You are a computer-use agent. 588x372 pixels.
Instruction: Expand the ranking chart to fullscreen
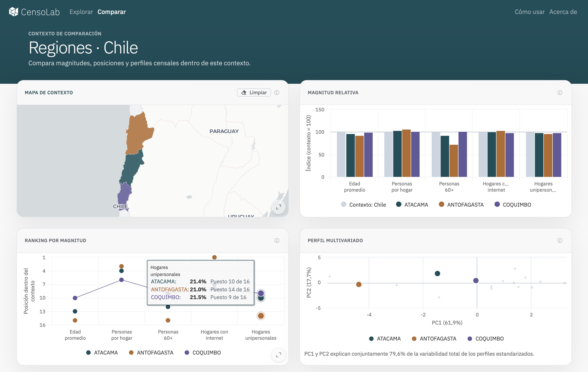(x=278, y=355)
